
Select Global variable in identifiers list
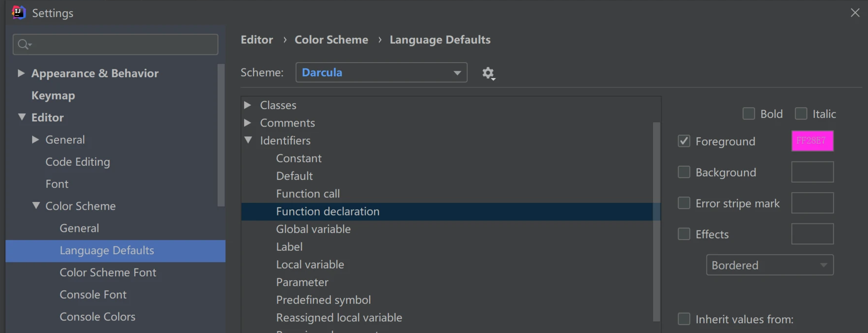pos(313,229)
